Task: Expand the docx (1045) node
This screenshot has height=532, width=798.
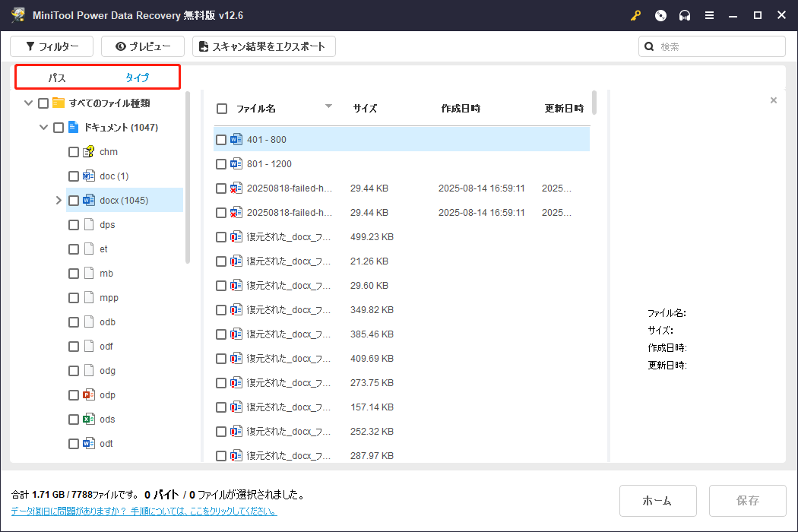Action: click(x=59, y=200)
